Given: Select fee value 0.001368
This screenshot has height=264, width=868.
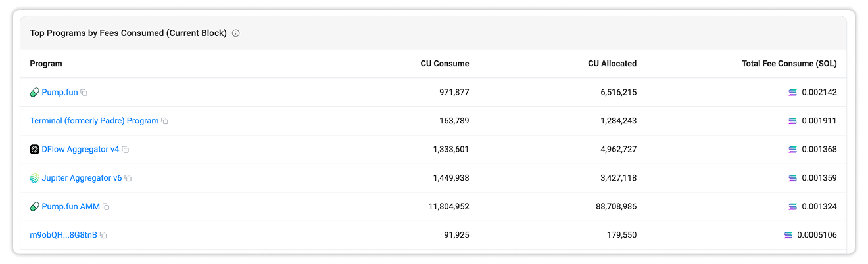Looking at the screenshot, I should [819, 149].
